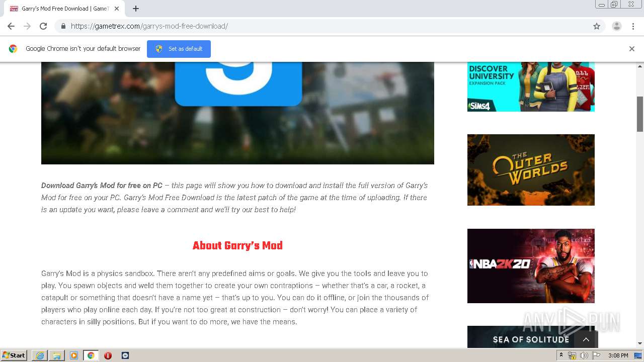Viewport: 644px width, 362px height.
Task: Open the Opera taskbar icon
Action: pos(108,355)
